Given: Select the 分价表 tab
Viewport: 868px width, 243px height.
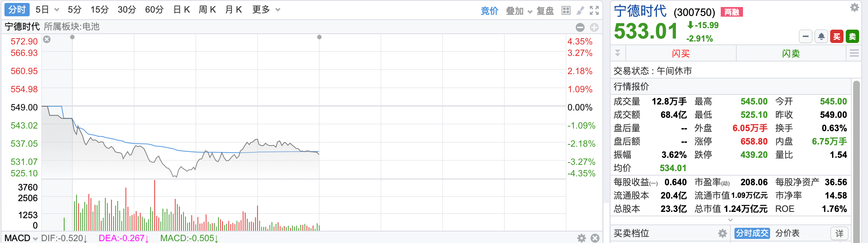Looking at the screenshot, I should point(788,233).
